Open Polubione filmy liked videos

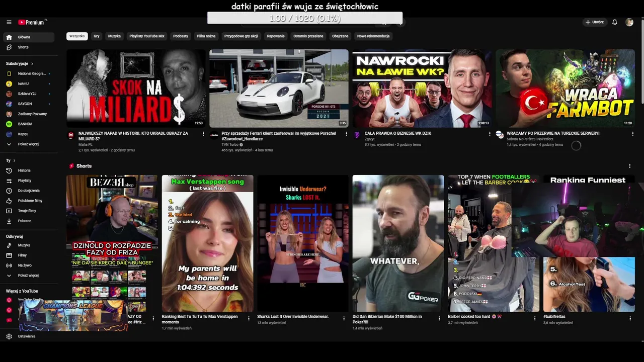(29, 201)
